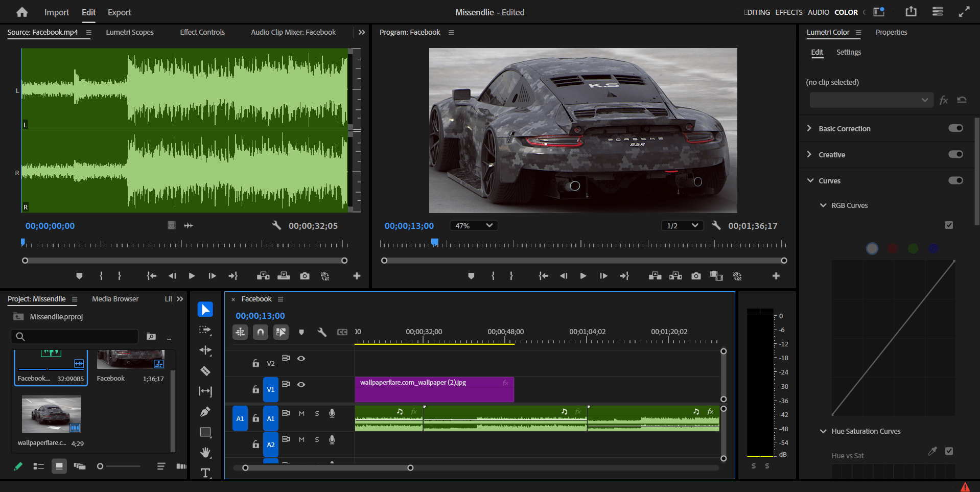The image size is (980, 492).
Task: Hide track V1 using eye icon
Action: pos(301,384)
